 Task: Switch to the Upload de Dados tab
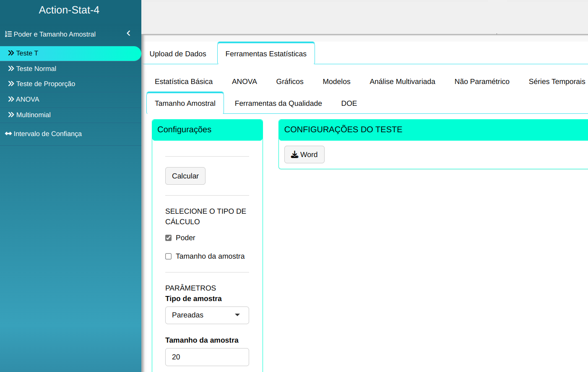(178, 54)
